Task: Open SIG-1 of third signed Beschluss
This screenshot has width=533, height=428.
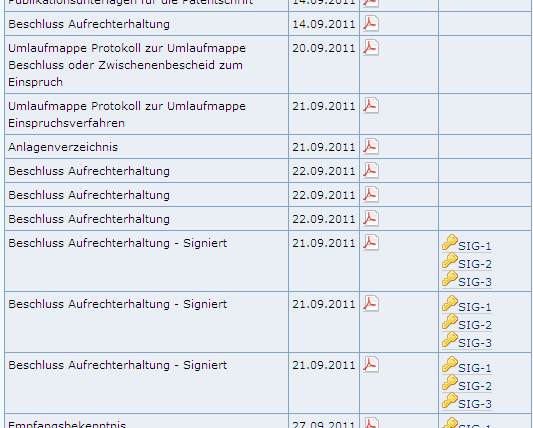Action: coord(467,365)
